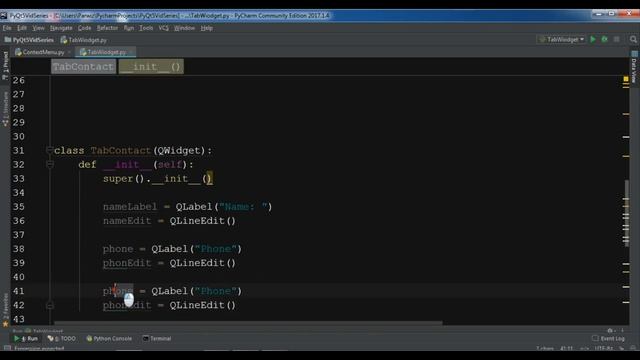The image size is (640, 360).
Task: Click the yellow warning marker atop the error stripe
Action: [626, 79]
